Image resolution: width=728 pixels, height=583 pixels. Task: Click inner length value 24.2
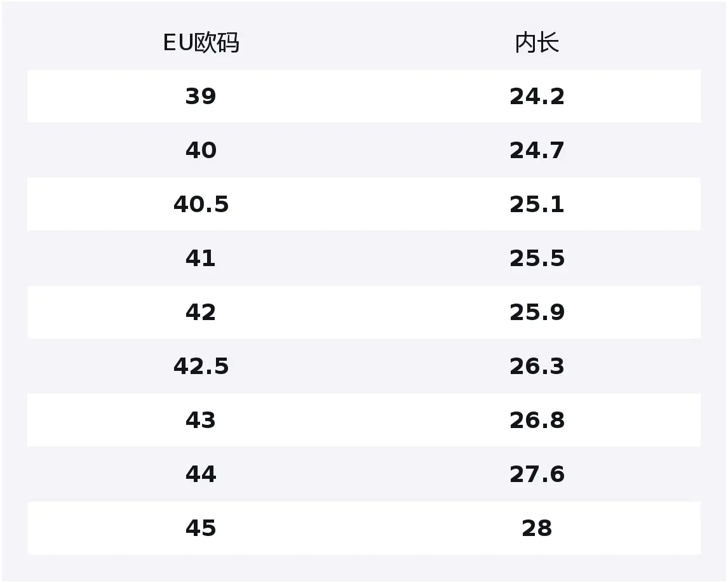537,97
